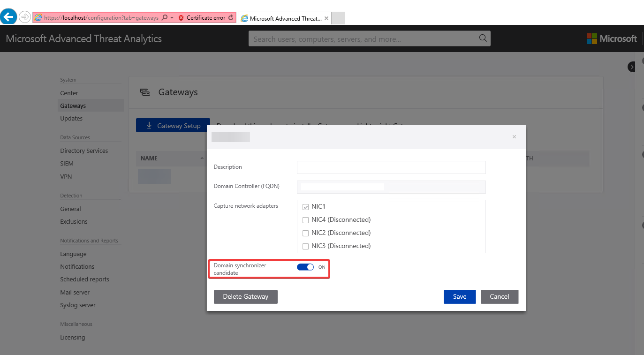Open Directory Services in the sidebar
644x355 pixels.
[x=84, y=151]
